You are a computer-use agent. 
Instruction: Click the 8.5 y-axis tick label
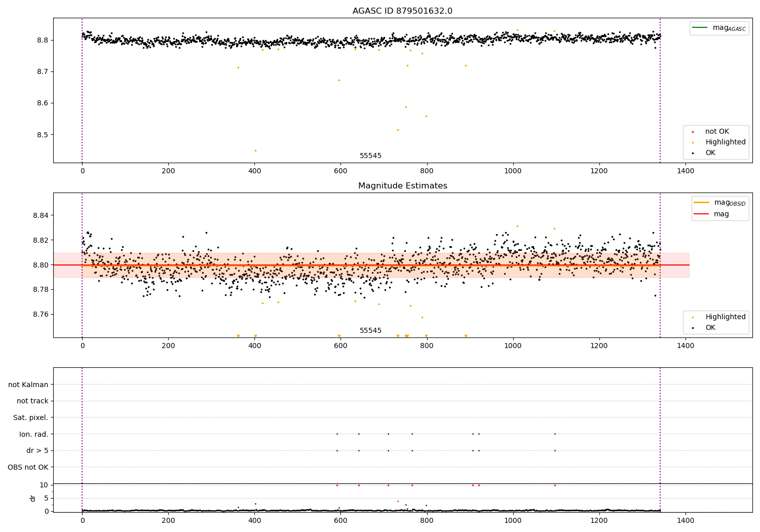pyautogui.click(x=43, y=135)
